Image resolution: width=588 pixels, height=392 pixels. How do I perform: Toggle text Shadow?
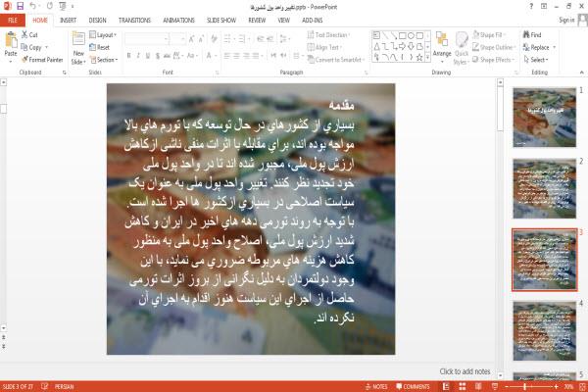[158, 56]
